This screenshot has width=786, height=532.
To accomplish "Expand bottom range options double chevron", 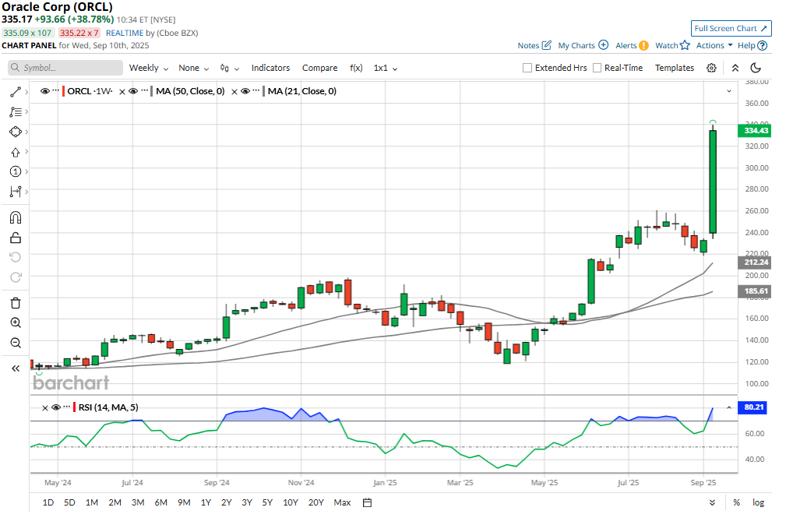I will [712, 502].
